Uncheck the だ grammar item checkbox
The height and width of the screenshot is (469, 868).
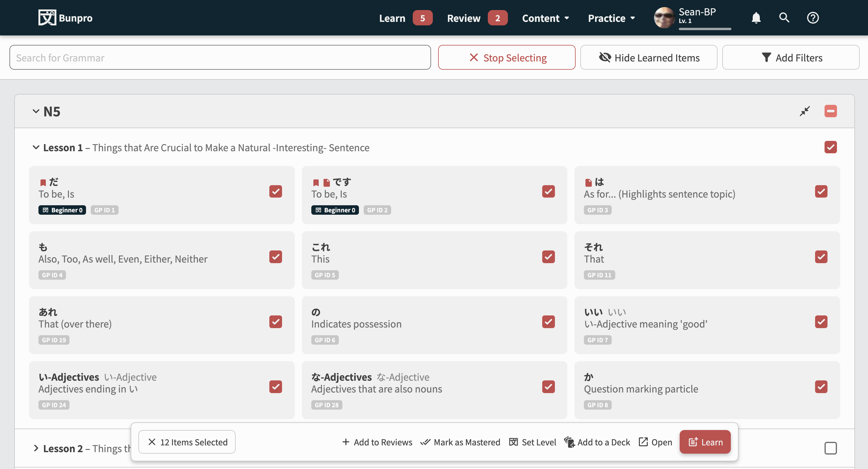pos(275,192)
